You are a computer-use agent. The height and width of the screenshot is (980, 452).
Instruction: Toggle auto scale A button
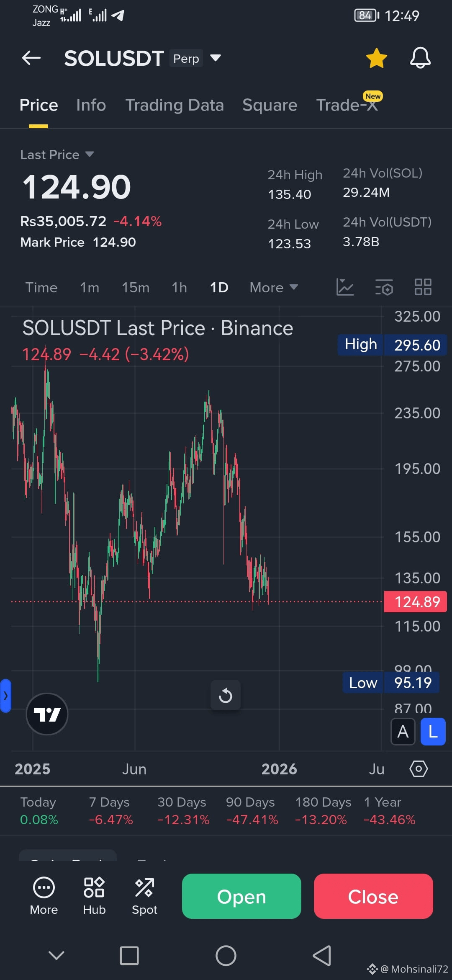pos(403,732)
